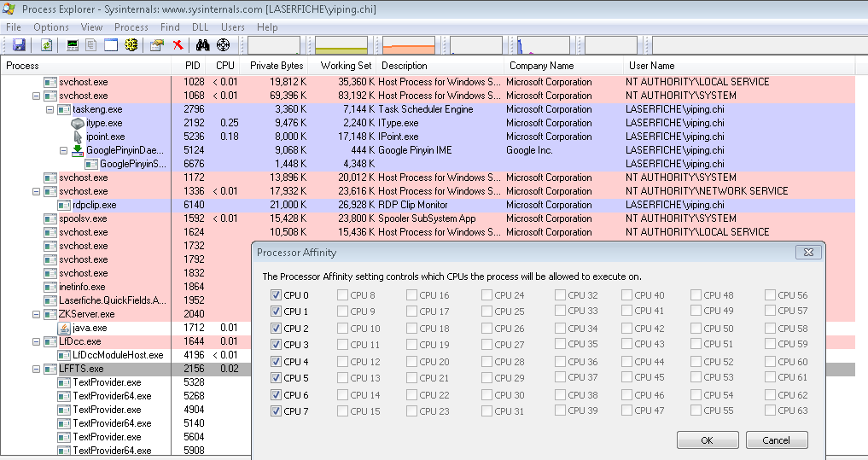Open the Options menu

51,27
